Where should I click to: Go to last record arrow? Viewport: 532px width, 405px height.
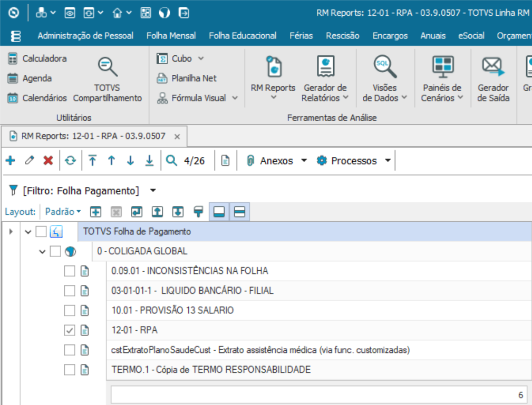pyautogui.click(x=149, y=160)
